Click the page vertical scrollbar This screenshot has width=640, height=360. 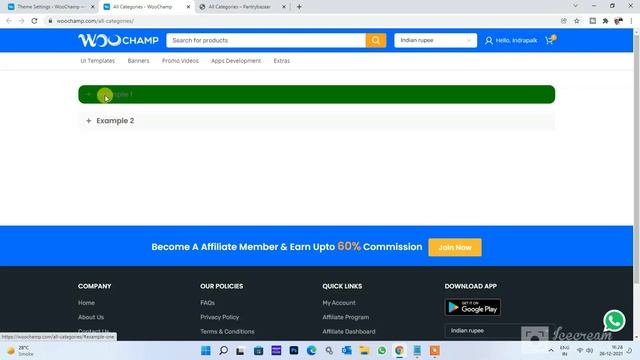click(636, 159)
